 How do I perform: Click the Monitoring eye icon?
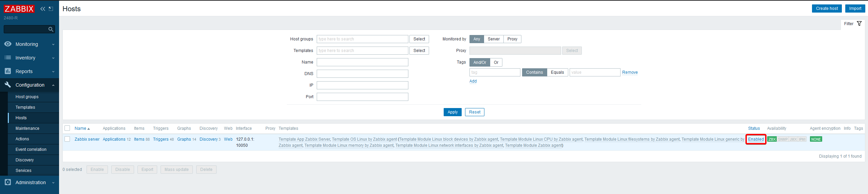pyautogui.click(x=7, y=44)
